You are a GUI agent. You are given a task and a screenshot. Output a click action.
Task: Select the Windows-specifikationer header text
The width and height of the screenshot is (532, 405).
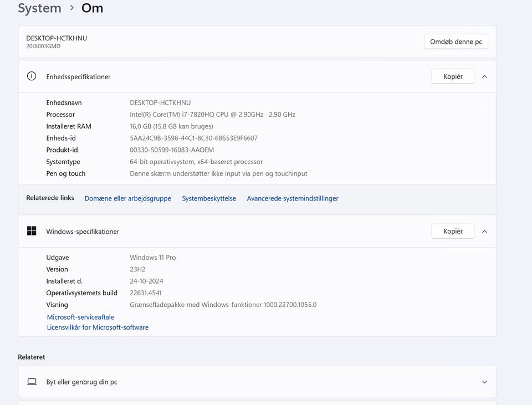[83, 232]
